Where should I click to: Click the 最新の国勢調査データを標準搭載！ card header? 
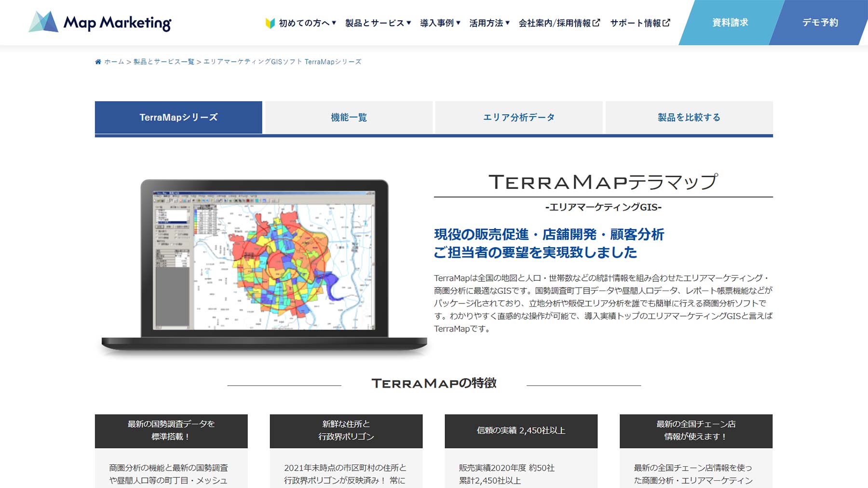(171, 431)
